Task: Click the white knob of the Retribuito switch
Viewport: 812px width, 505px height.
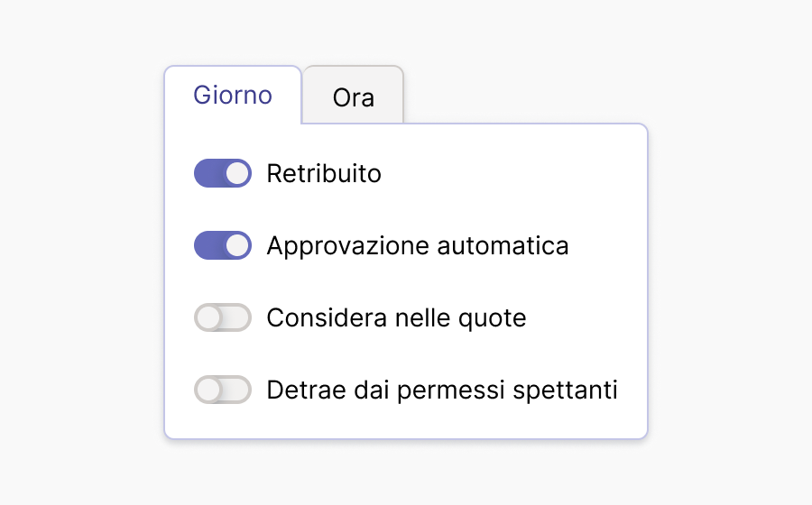Action: [x=237, y=173]
